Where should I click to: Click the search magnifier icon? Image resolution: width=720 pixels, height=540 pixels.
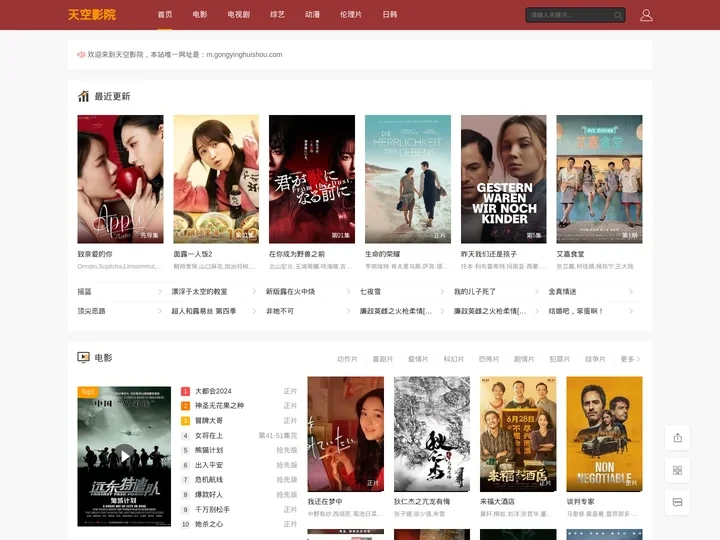point(618,15)
